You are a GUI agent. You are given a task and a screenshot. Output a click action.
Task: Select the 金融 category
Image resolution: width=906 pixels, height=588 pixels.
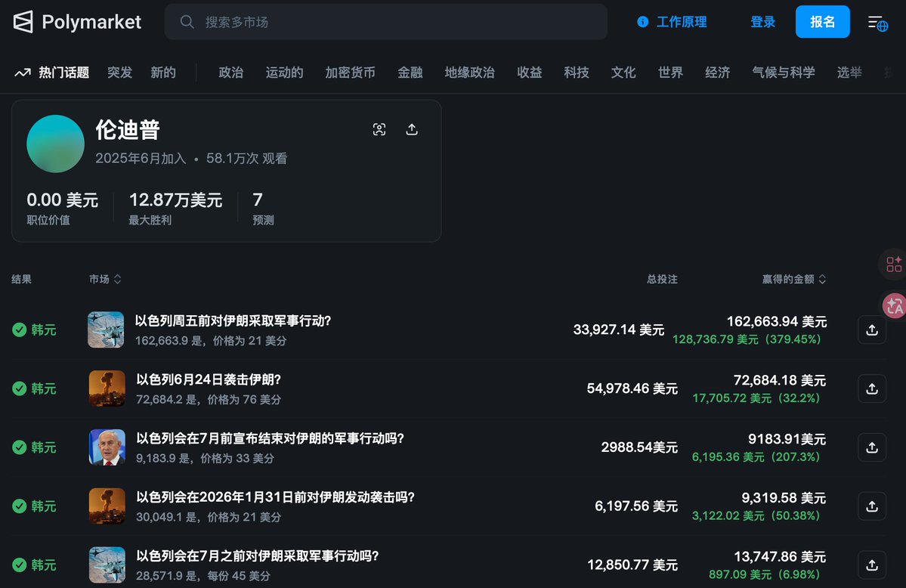click(410, 73)
